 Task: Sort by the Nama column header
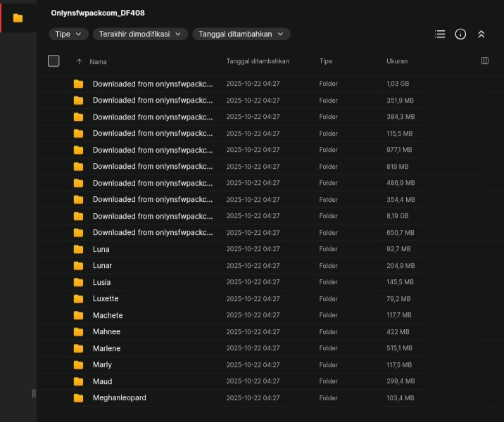98,62
